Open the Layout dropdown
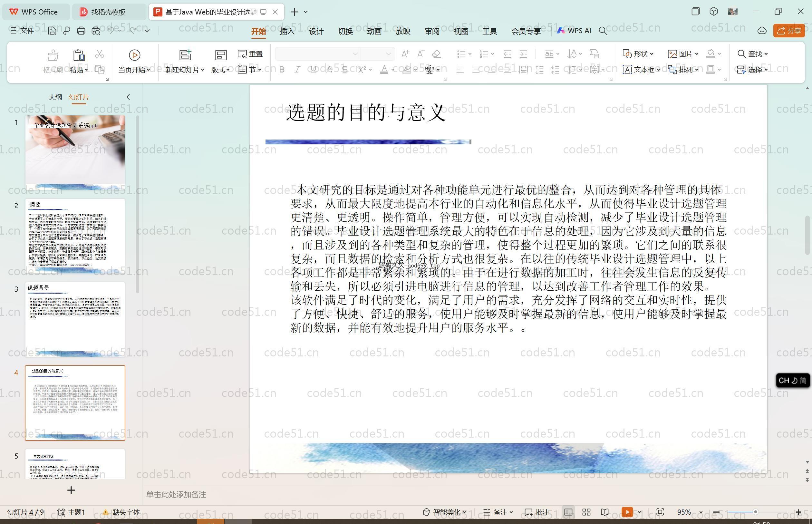 click(x=220, y=70)
